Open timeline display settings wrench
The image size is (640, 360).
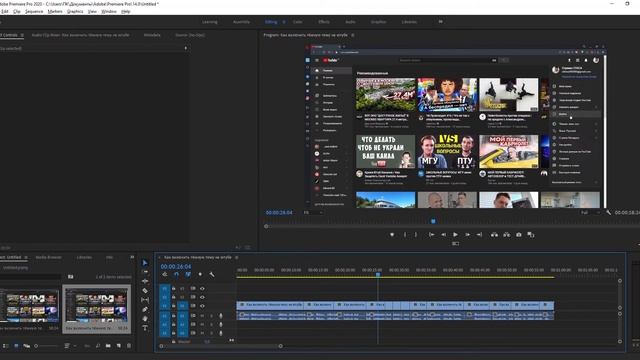(212, 275)
